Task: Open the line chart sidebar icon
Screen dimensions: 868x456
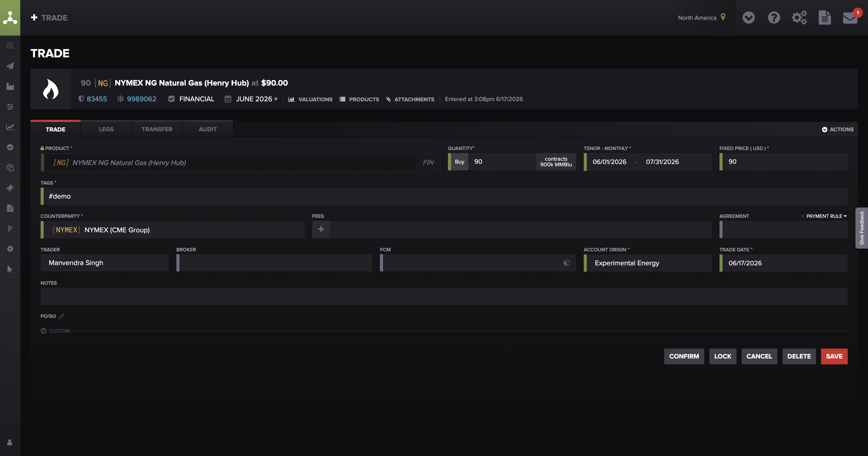Action: [10, 127]
